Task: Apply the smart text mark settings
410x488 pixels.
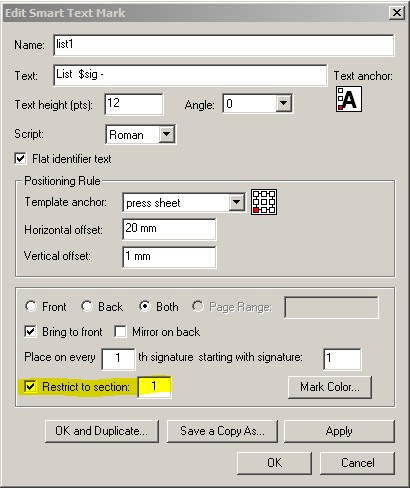Action: (339, 431)
